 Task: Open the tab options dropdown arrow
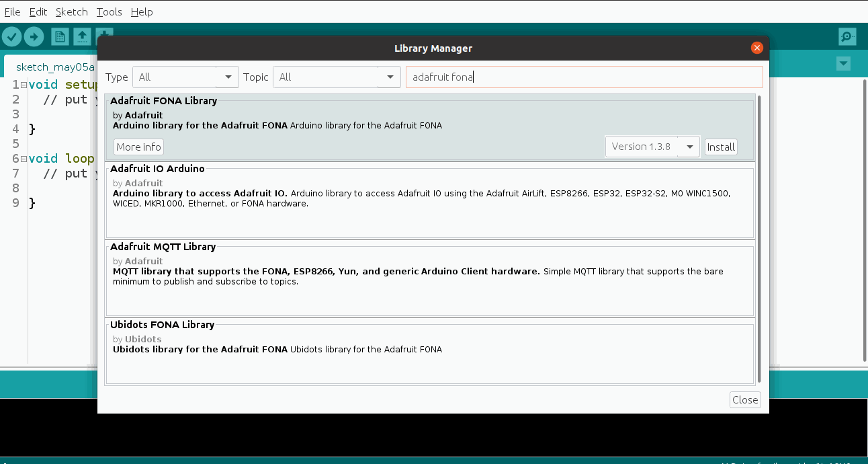tap(843, 64)
